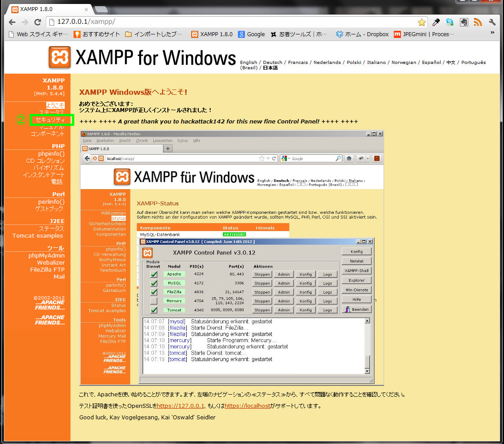Click the 127.0.0.1/xampp/ address bar
The width and height of the screenshot is (504, 444).
(236, 22)
